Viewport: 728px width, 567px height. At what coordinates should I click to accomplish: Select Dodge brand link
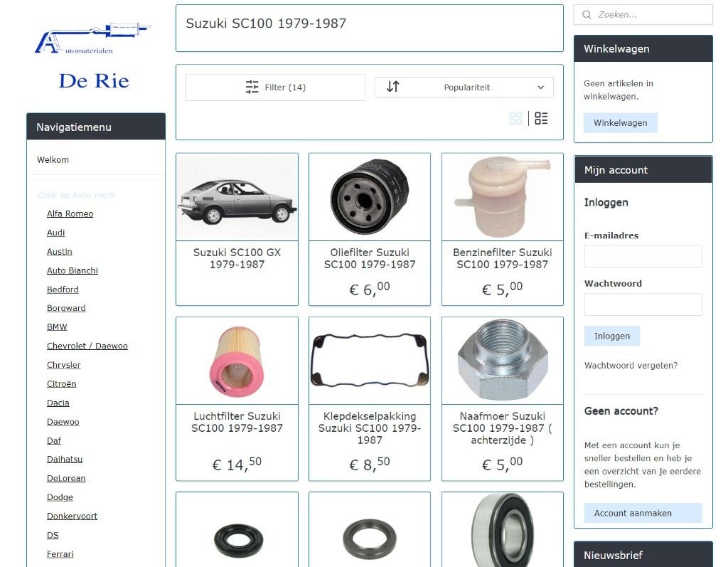pos(60,497)
